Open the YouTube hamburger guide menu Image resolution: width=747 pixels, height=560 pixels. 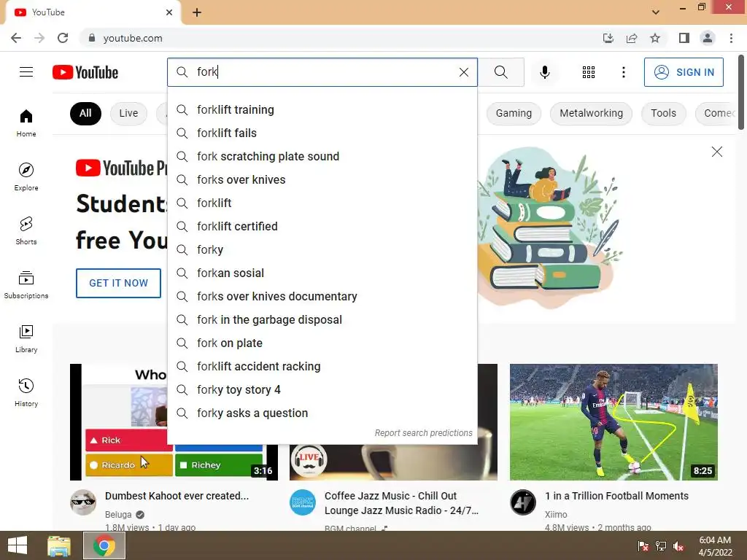(x=26, y=72)
